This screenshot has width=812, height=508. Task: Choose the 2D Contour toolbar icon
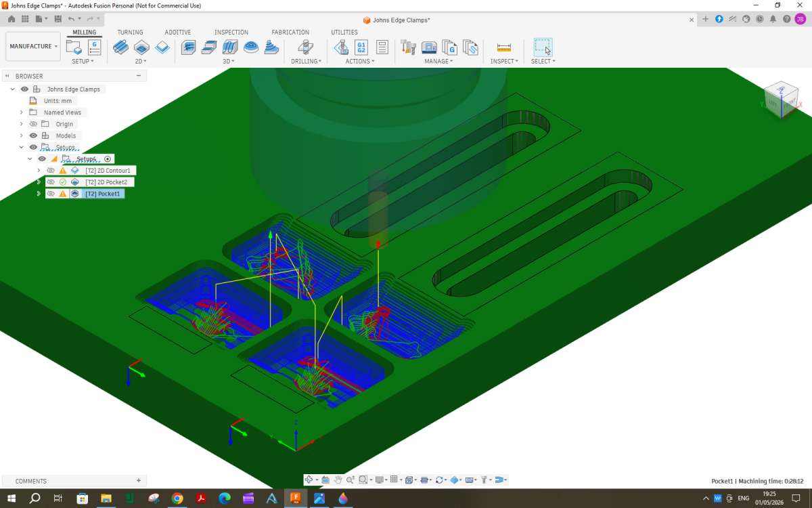coord(162,47)
